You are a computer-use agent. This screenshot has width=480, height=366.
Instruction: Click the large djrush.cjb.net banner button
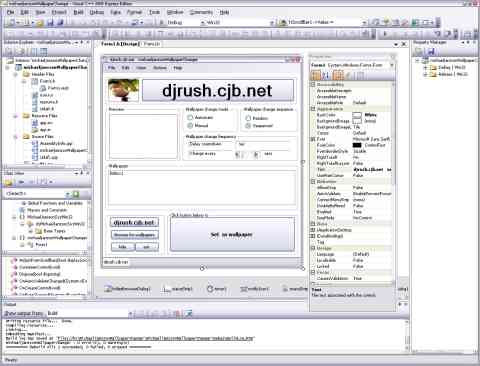click(x=218, y=90)
